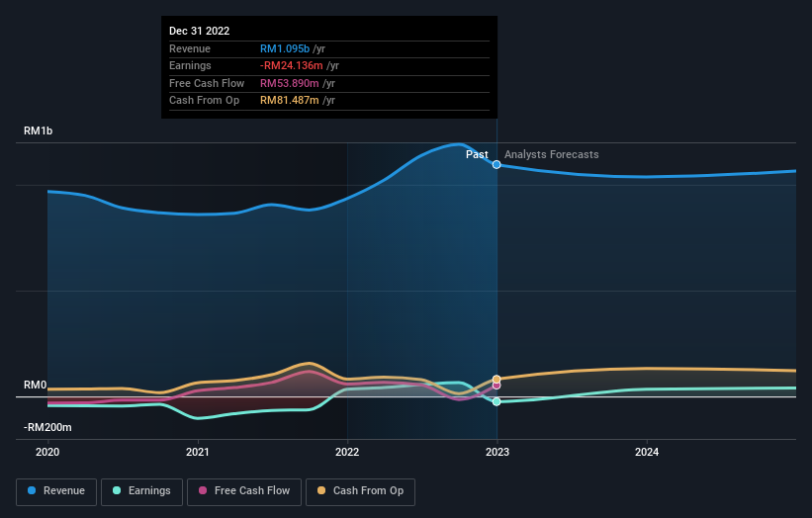The height and width of the screenshot is (518, 812).
Task: Click the -RM24.136m earnings value in tooltip
Action: [x=292, y=65]
